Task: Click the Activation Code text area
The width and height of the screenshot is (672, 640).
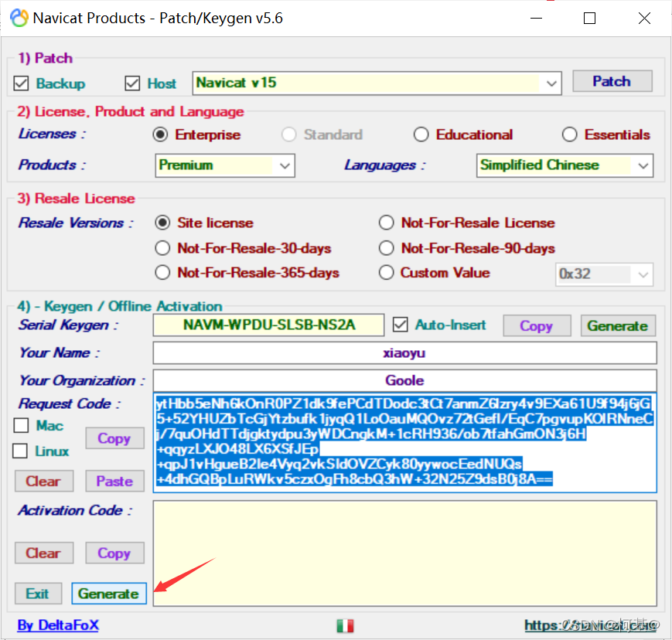Action: coord(404,553)
